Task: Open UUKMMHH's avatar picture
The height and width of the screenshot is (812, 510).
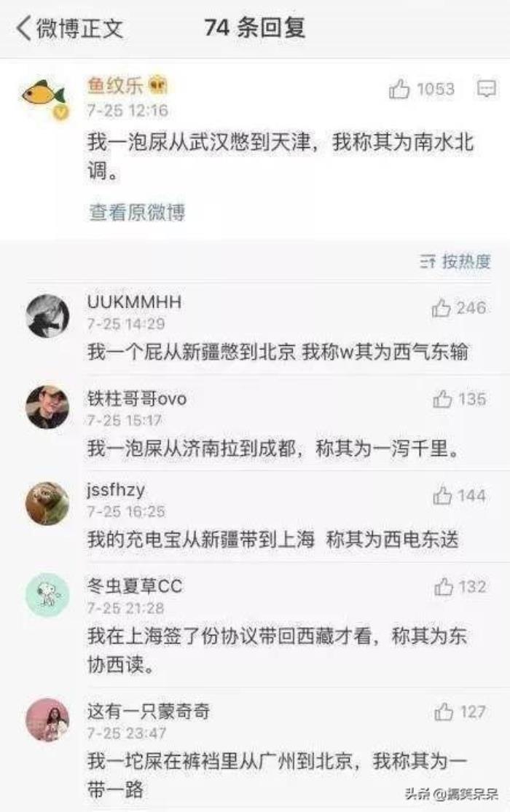Action: [x=47, y=316]
